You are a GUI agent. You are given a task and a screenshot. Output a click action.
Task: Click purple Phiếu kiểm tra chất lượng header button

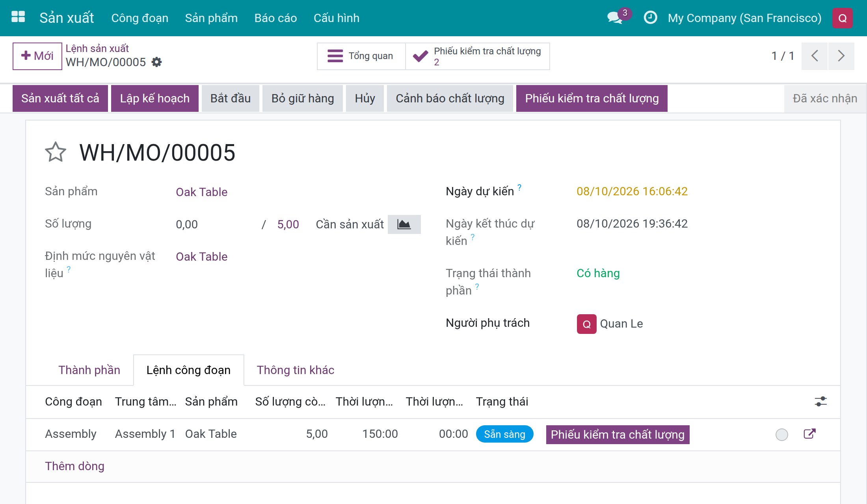pos(592,98)
